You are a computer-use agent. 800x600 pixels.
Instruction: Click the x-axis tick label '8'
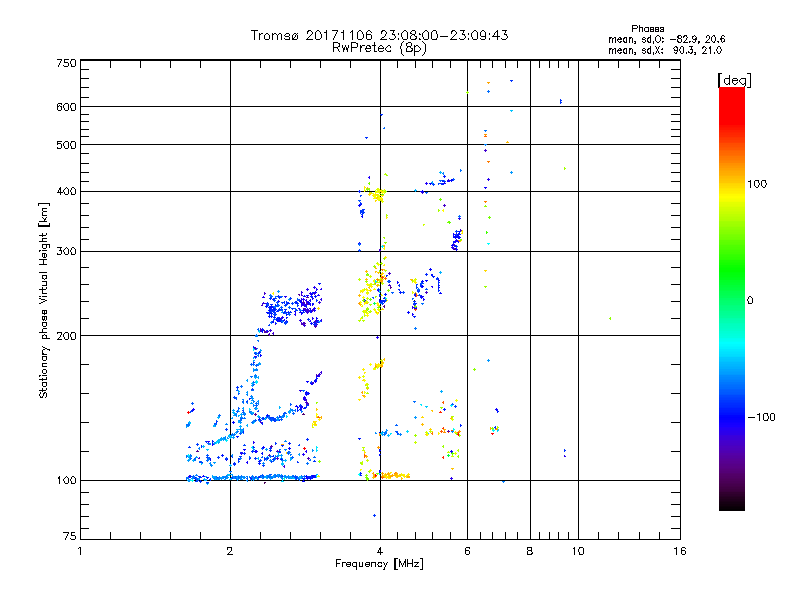pyautogui.click(x=530, y=551)
